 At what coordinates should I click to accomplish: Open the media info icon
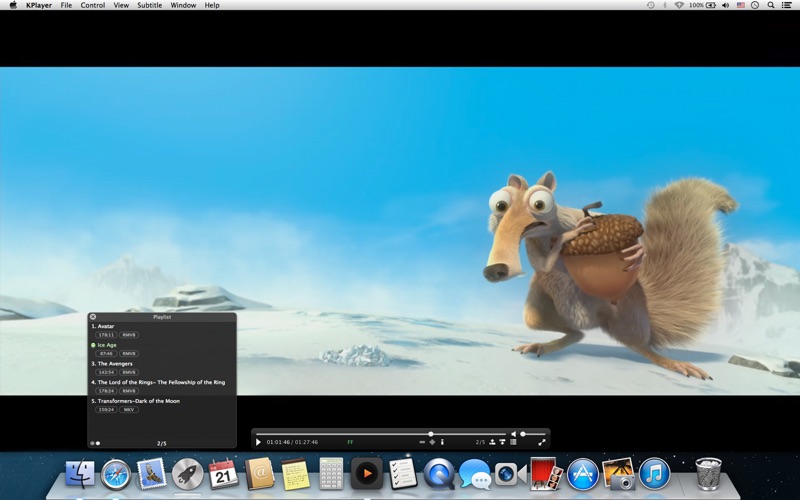442,442
